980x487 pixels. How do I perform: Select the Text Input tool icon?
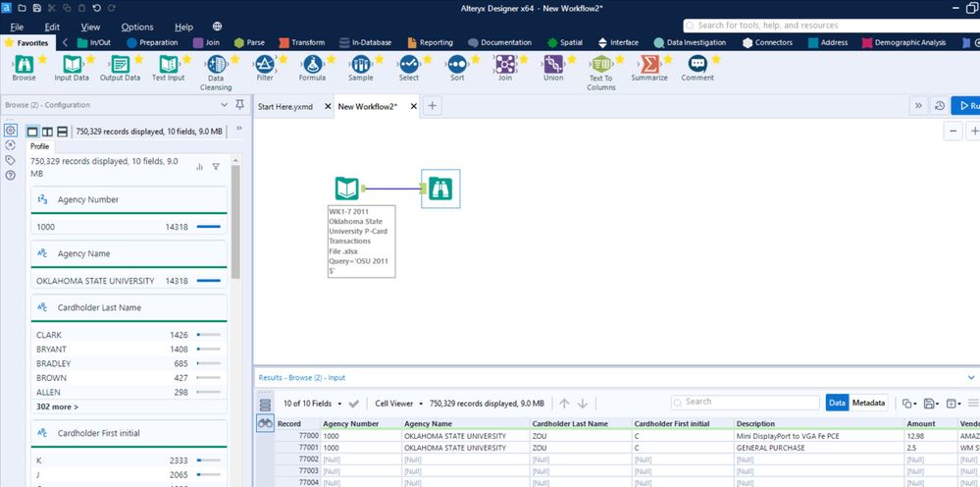[168, 64]
